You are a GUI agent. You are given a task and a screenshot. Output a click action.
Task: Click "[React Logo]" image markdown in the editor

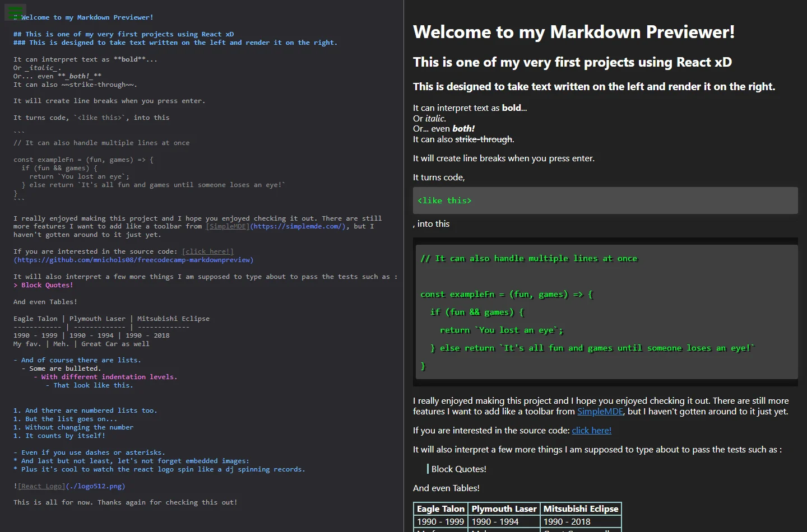pyautogui.click(x=41, y=487)
